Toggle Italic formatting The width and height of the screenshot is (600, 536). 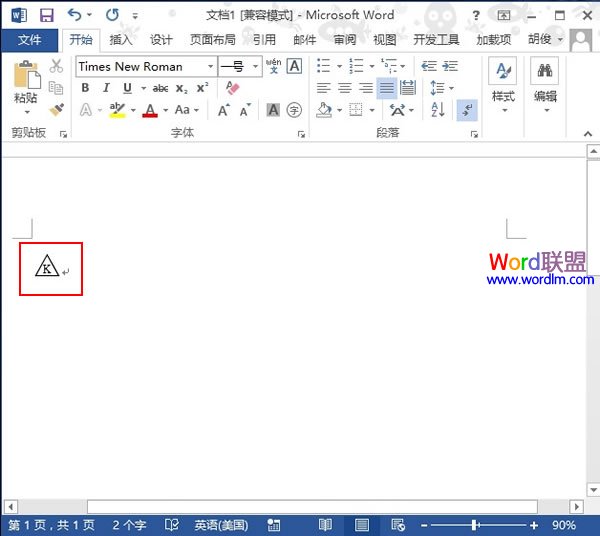tap(106, 88)
